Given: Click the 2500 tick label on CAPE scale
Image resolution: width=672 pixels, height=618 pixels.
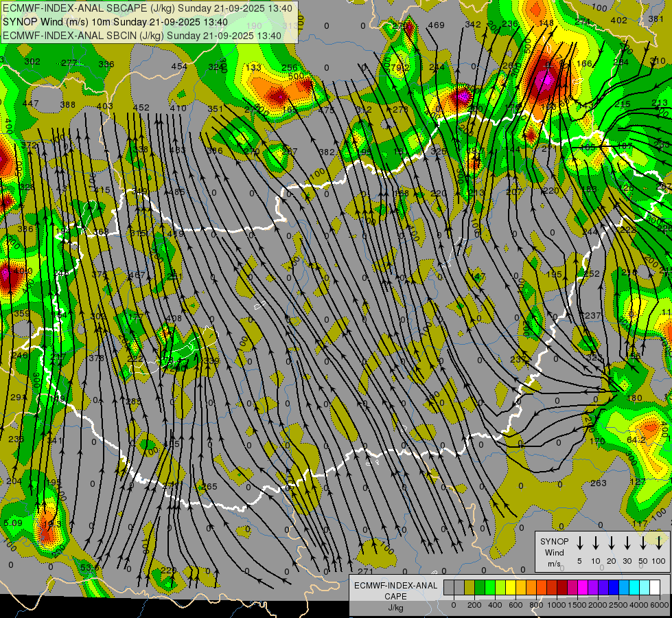Looking at the screenshot, I should click(x=619, y=605).
